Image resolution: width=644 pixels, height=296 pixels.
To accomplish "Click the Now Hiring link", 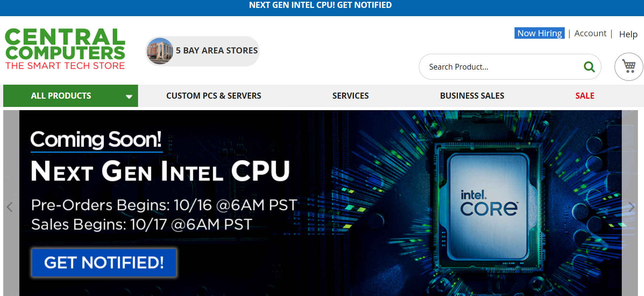I will (x=540, y=33).
